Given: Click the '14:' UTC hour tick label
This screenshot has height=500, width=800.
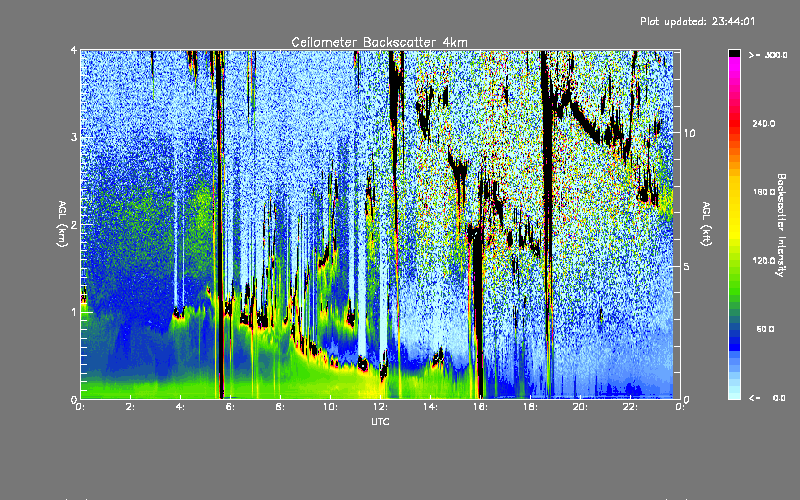Looking at the screenshot, I should [430, 407].
